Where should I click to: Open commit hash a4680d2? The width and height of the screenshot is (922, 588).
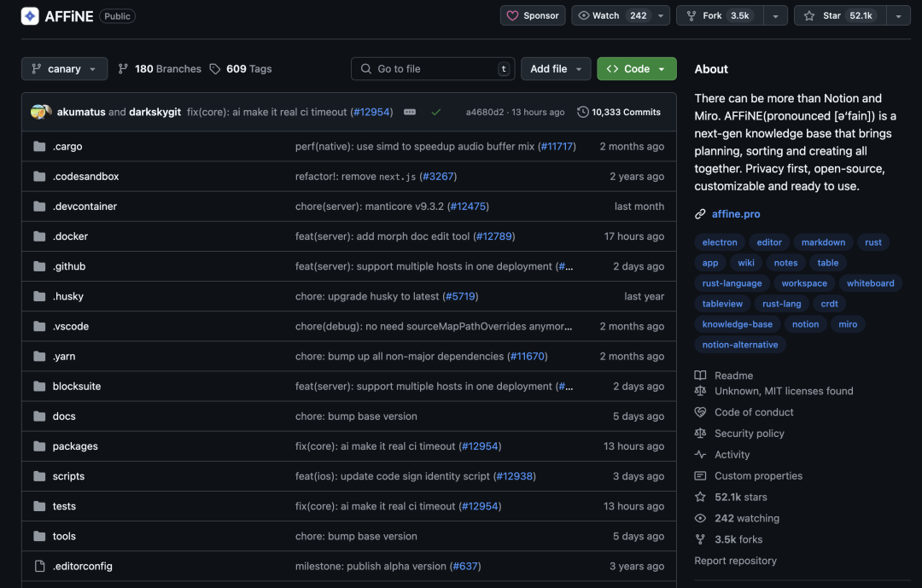[485, 112]
